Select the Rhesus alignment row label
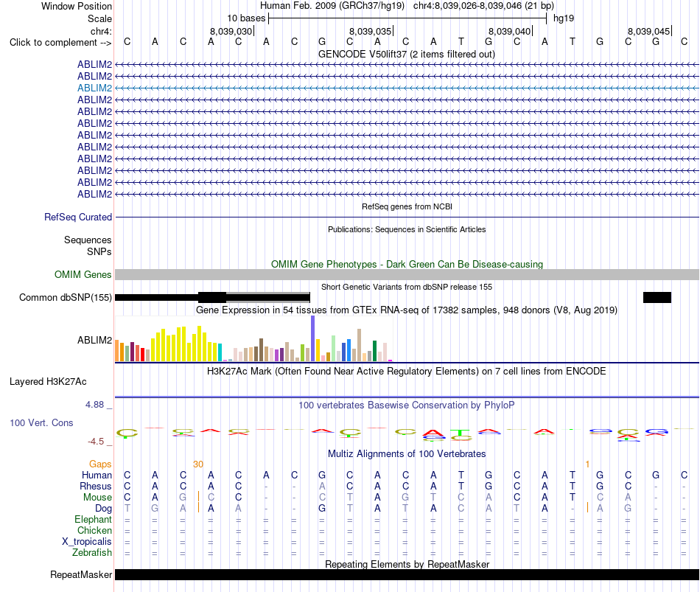The height and width of the screenshot is (592, 700). pyautogui.click(x=96, y=486)
